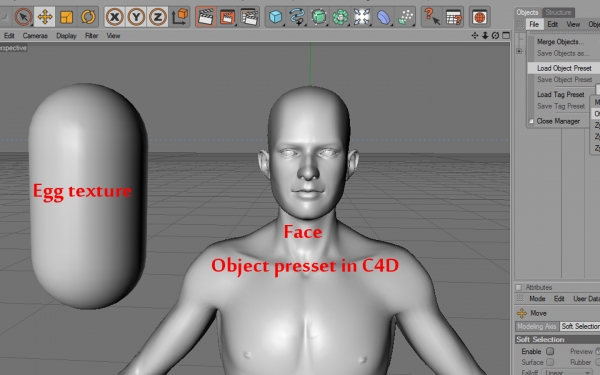Toggle X axis lock

pos(114,17)
